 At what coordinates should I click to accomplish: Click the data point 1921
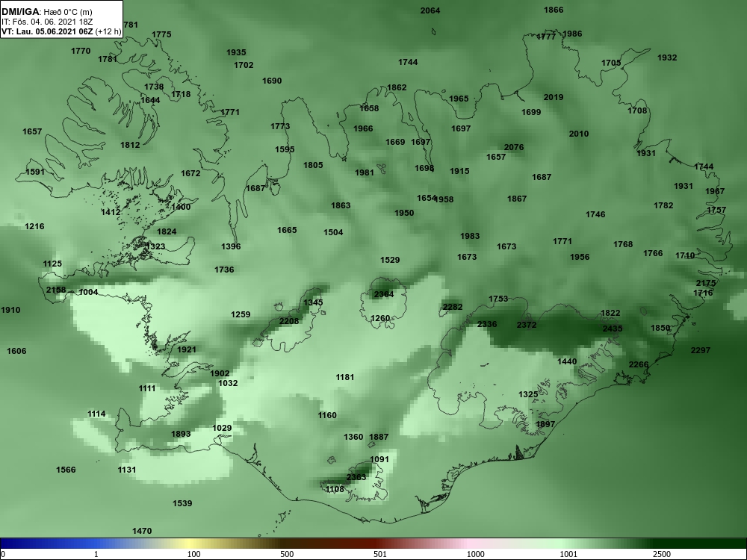click(187, 349)
